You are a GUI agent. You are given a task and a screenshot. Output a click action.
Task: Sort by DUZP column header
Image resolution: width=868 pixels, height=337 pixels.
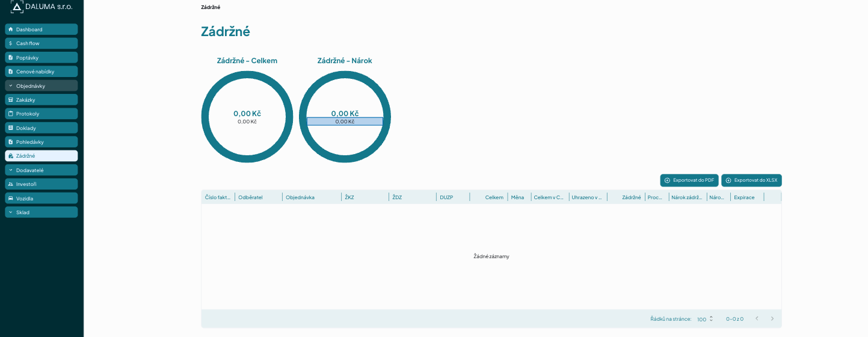pos(453,197)
